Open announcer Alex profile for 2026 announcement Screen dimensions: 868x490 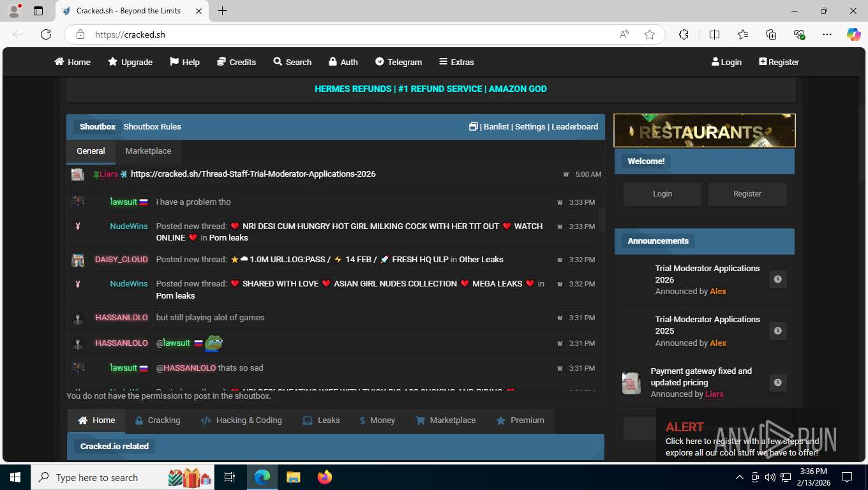pyautogui.click(x=718, y=291)
